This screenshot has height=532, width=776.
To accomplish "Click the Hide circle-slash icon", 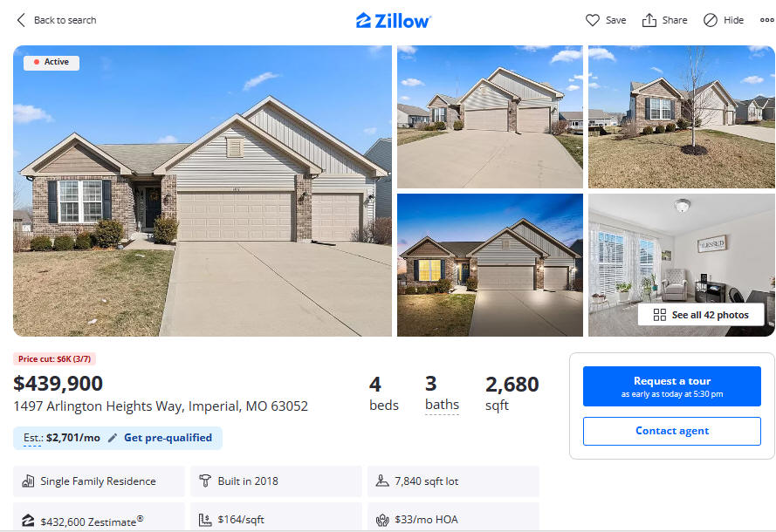I will pos(711,20).
